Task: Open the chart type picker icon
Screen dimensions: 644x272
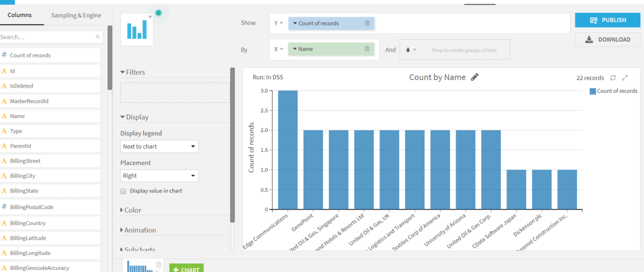Action: coord(137,29)
